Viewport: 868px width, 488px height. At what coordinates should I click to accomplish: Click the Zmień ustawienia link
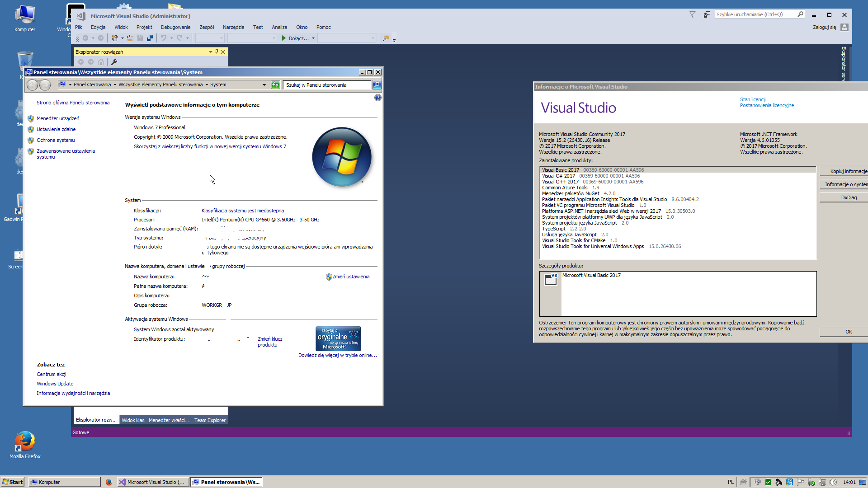[x=351, y=277]
